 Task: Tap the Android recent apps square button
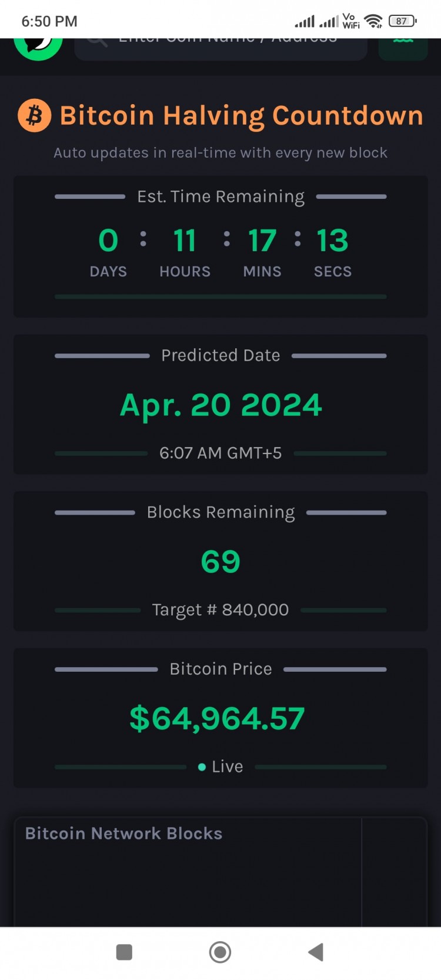[124, 952]
